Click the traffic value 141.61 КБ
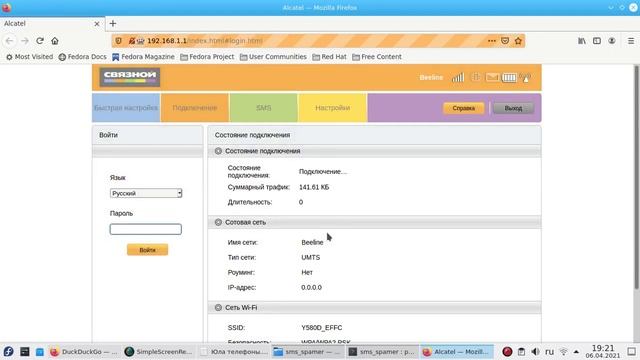The height and width of the screenshot is (360, 640). [314, 187]
